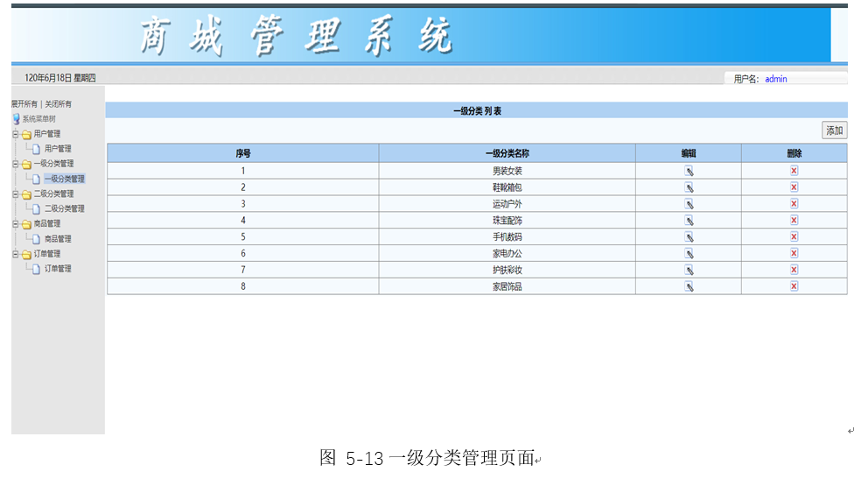Click edit icon for 男装女装 row
Screen dimensions: 868x486
tap(689, 172)
